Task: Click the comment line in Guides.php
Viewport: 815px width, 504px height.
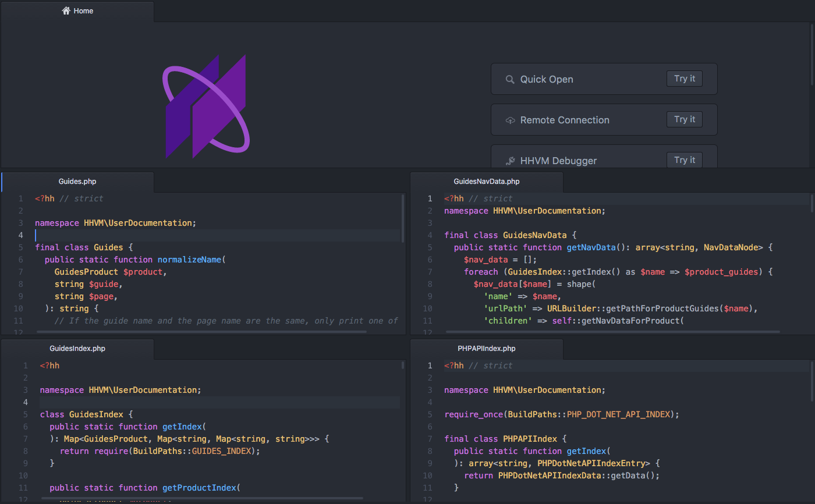Action: 226,321
